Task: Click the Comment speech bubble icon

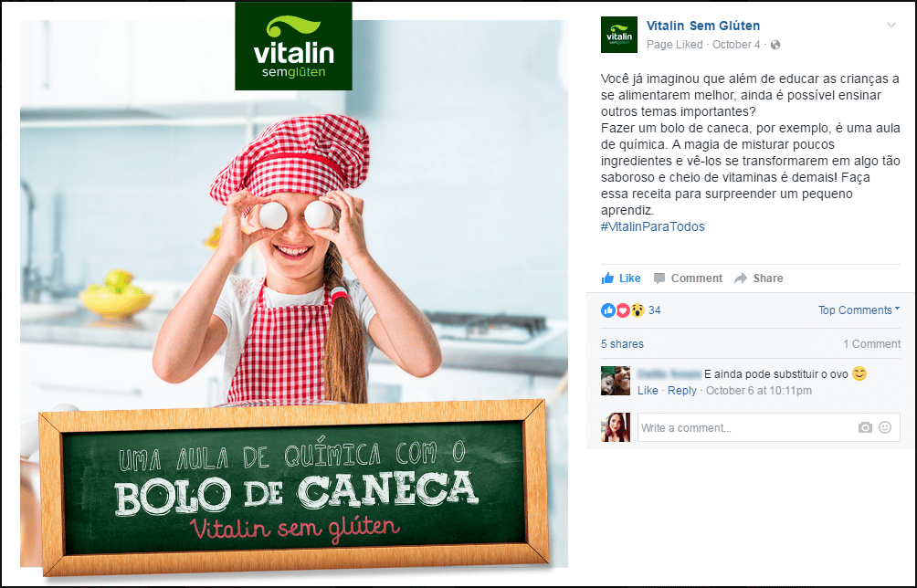Action: (659, 278)
